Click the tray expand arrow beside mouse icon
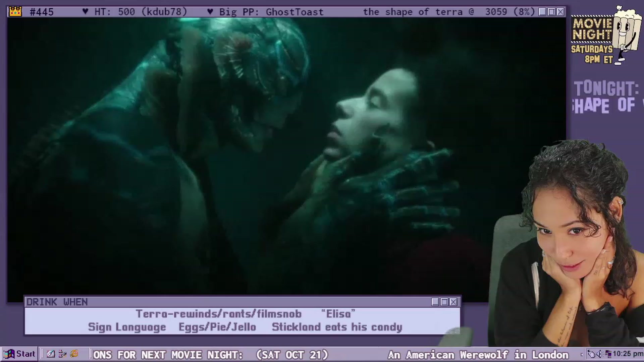Viewport: 644px width, 362px height. click(582, 354)
